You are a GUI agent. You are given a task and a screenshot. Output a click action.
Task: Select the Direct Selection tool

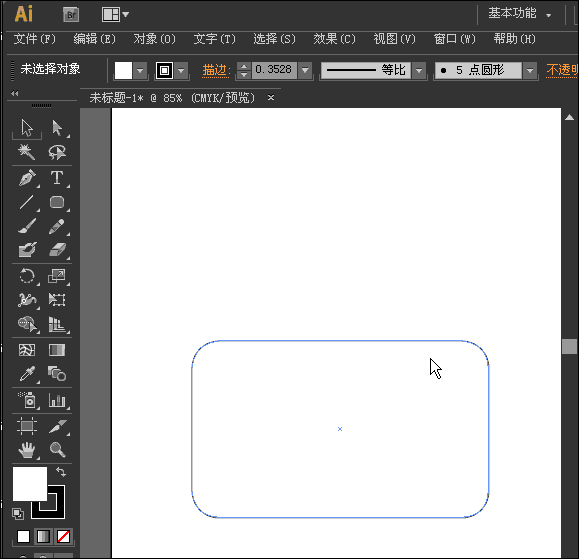coord(57,128)
